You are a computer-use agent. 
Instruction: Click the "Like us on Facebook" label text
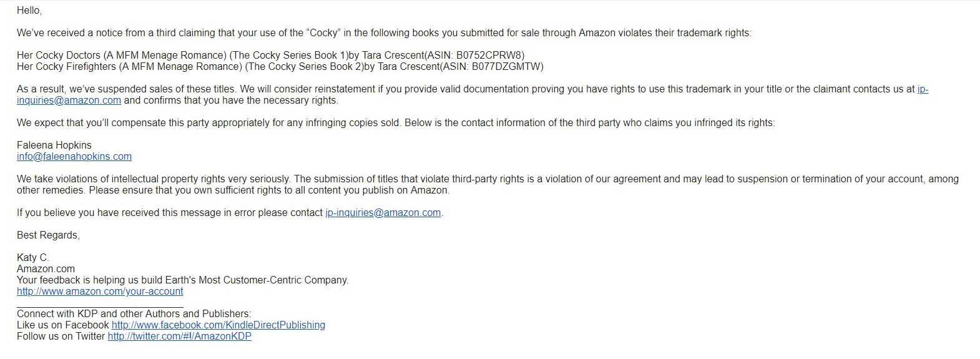pos(62,325)
